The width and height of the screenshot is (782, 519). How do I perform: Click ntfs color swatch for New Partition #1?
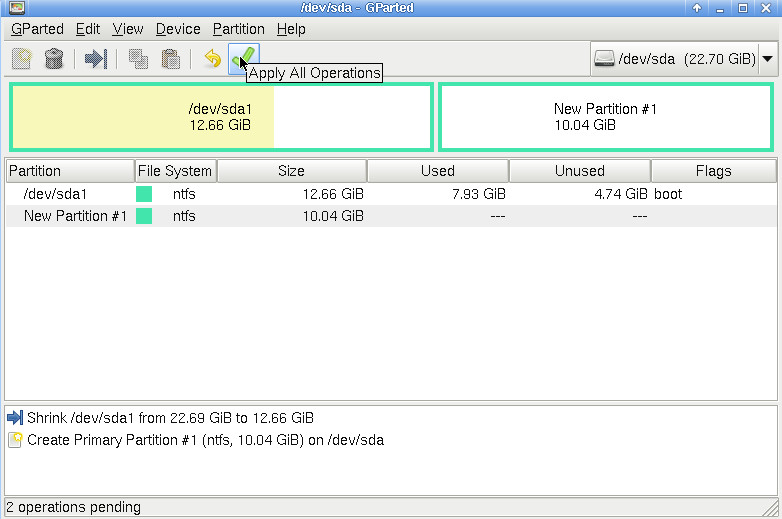pos(144,216)
